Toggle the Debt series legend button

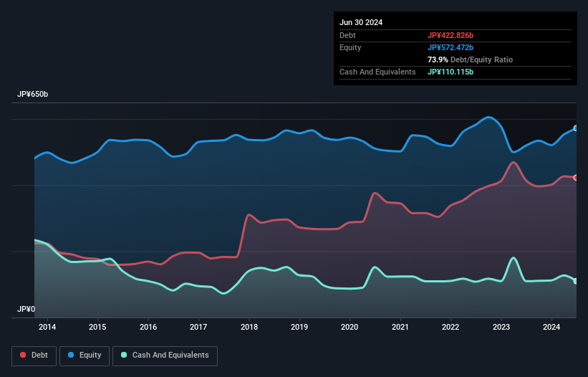click(34, 355)
